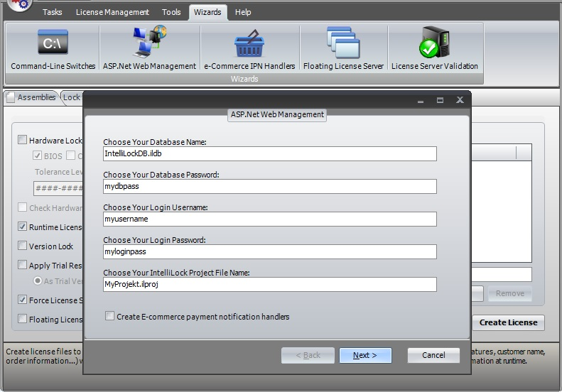The width and height of the screenshot is (562, 392).
Task: Maximize the wizard dialog window
Action: tap(440, 100)
